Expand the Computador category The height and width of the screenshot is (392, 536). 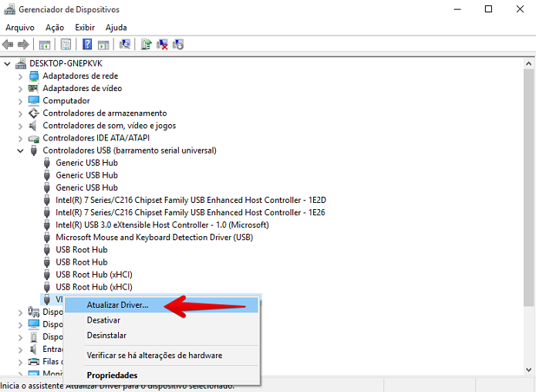tap(20, 101)
